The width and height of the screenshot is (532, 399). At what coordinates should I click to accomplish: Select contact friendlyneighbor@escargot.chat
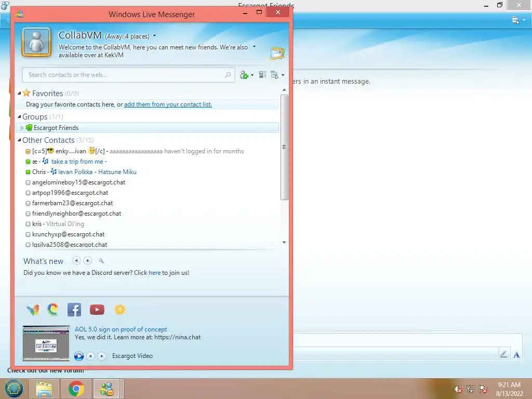(148, 214)
